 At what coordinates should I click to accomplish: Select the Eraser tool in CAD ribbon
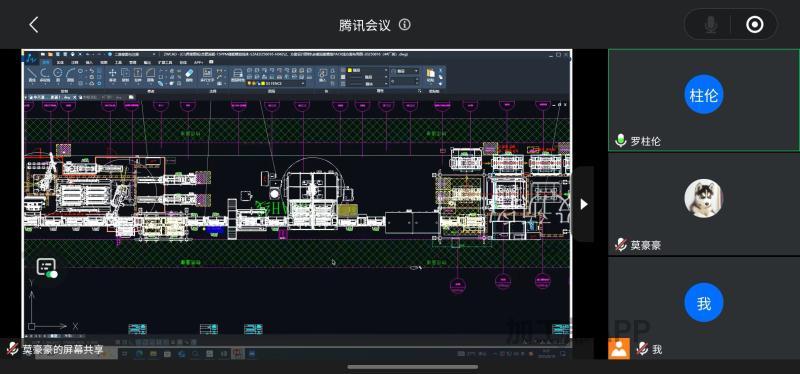(x=189, y=74)
